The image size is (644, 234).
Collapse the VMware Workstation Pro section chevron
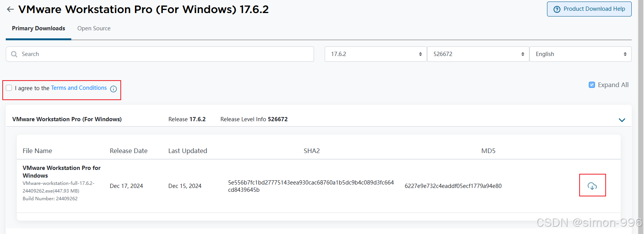[x=622, y=120]
